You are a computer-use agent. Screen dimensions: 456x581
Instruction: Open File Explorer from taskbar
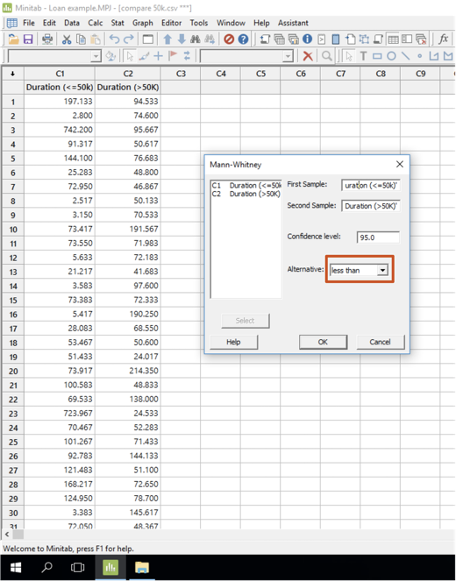coord(142,567)
